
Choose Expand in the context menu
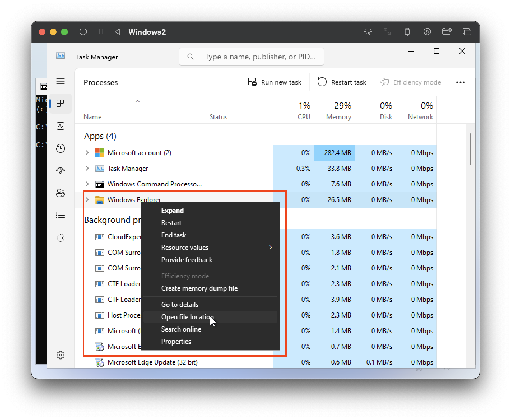point(210,211)
